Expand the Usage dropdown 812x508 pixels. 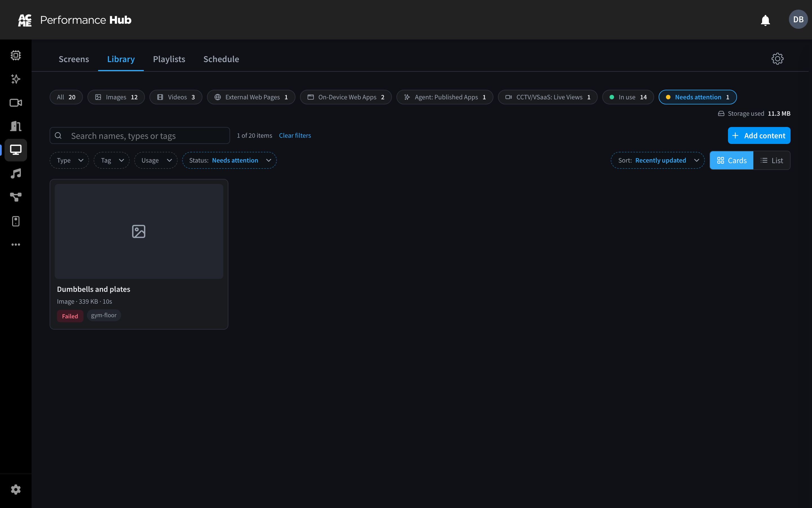click(x=156, y=160)
